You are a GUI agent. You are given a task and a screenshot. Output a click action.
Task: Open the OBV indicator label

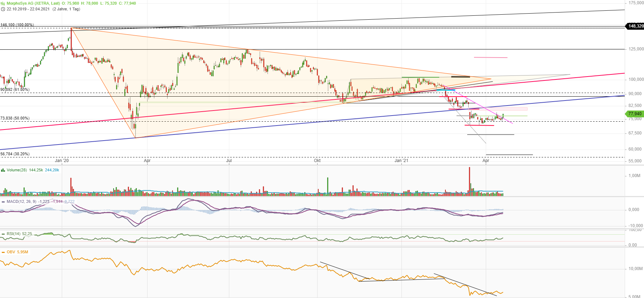click(11, 252)
